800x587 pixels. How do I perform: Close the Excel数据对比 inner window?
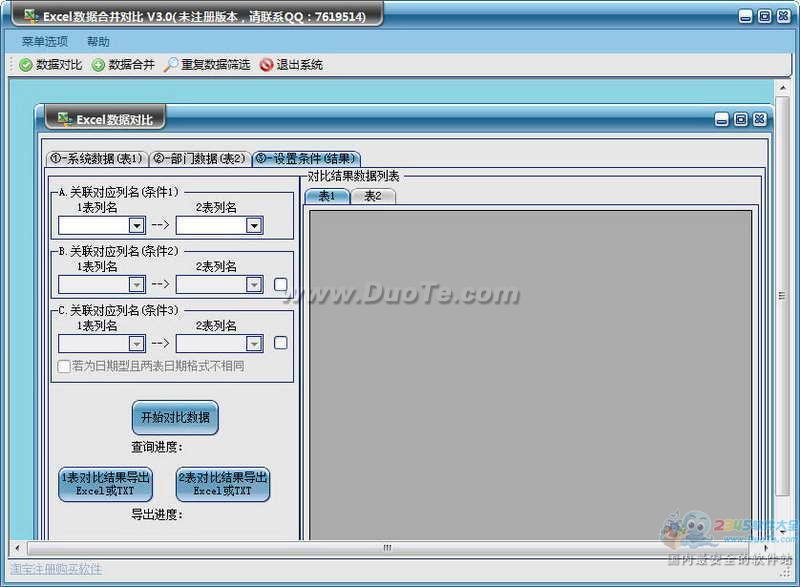tap(759, 120)
